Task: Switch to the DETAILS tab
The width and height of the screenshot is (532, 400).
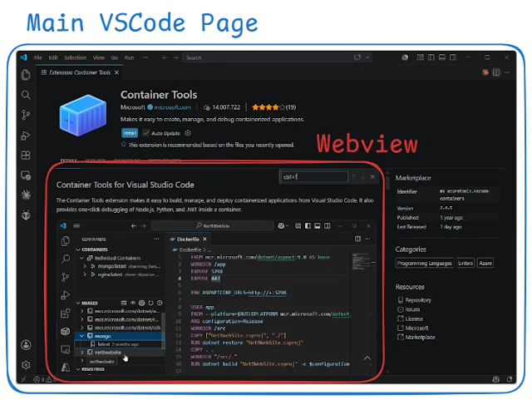Action: [68, 160]
